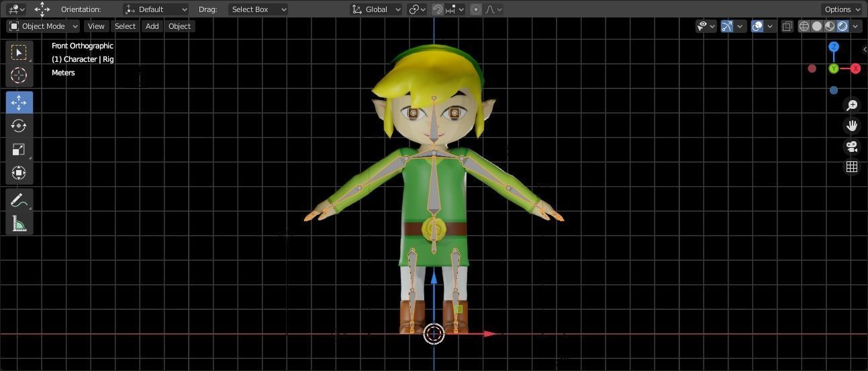Image resolution: width=868 pixels, height=371 pixels.
Task: Click the red X move gizmo arrow
Action: (x=490, y=333)
